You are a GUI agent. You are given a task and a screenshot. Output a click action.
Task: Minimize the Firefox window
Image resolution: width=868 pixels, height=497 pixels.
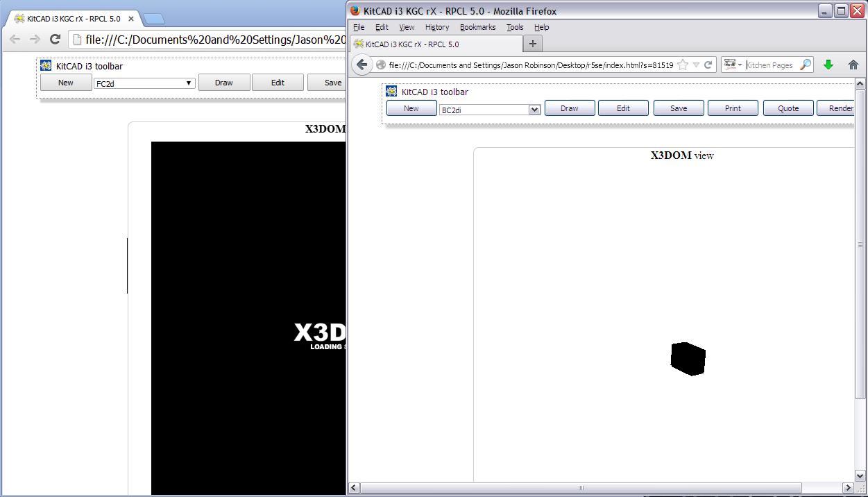825,10
